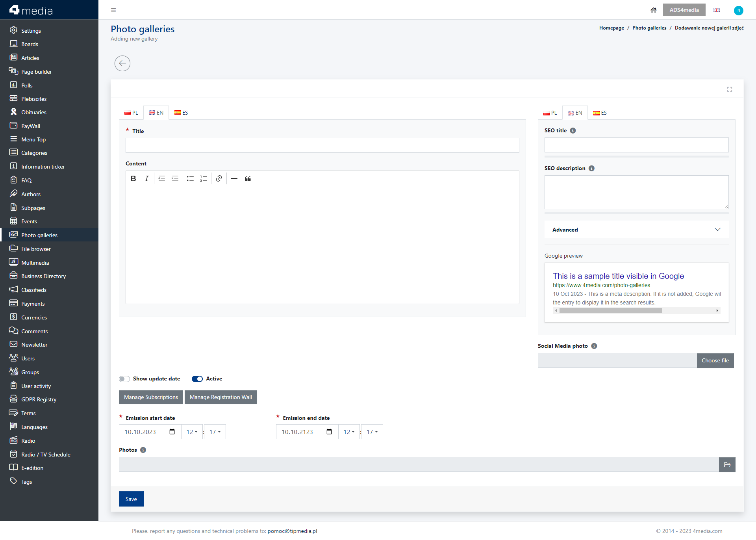The image size is (756, 540).
Task: Click the hyperlink insert icon
Action: point(219,178)
